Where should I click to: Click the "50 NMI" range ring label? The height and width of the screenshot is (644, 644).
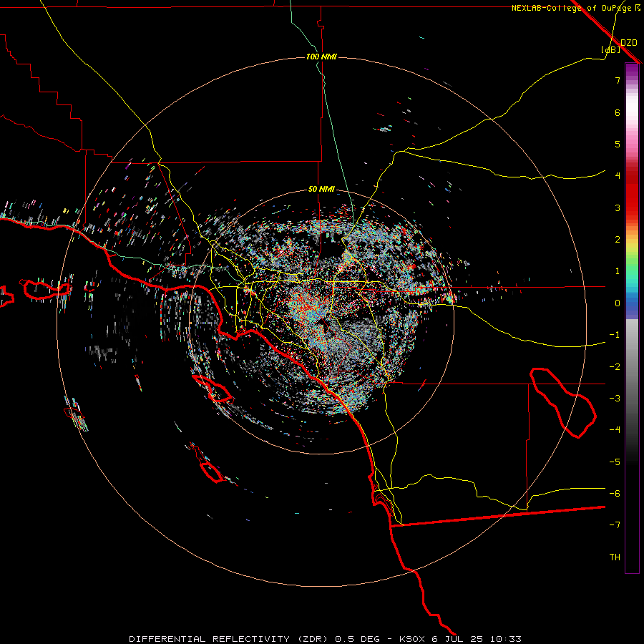coord(321,190)
